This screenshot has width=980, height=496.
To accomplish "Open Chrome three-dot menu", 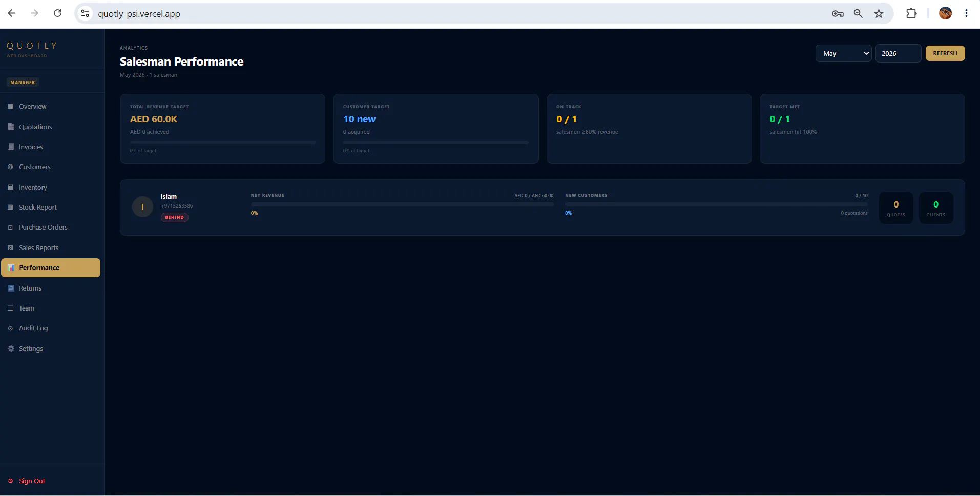I will pos(966,13).
